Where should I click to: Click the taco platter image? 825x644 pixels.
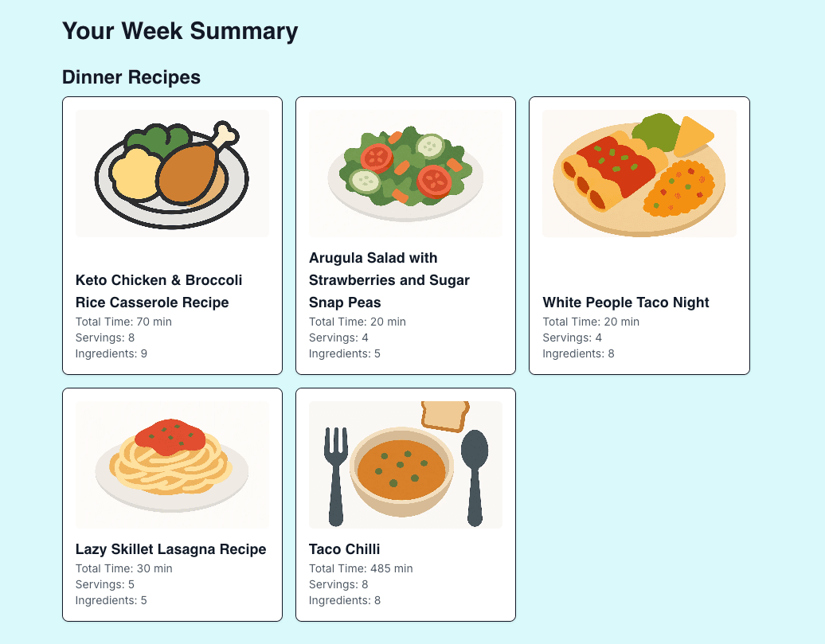[639, 173]
